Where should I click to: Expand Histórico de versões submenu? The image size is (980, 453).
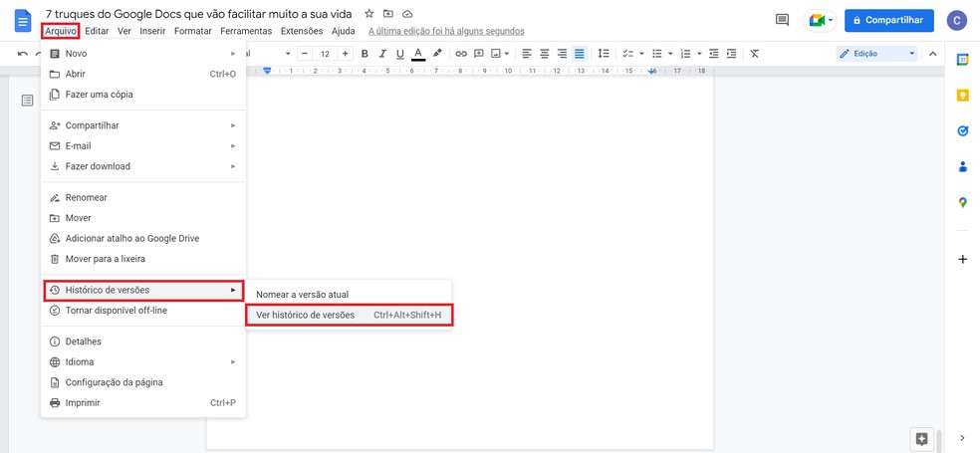click(143, 290)
